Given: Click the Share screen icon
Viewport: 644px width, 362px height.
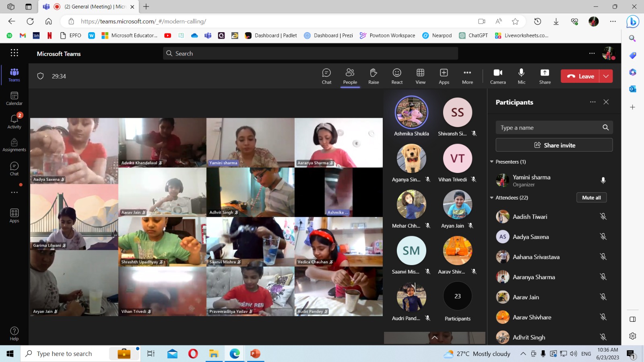Looking at the screenshot, I should 545,76.
